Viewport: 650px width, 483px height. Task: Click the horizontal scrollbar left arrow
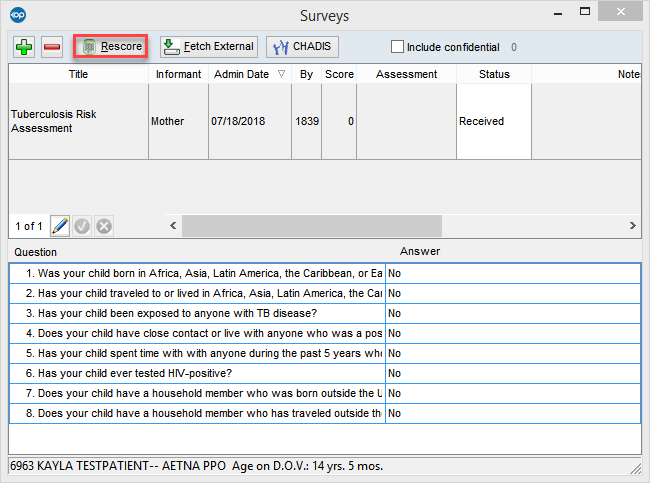(174, 226)
